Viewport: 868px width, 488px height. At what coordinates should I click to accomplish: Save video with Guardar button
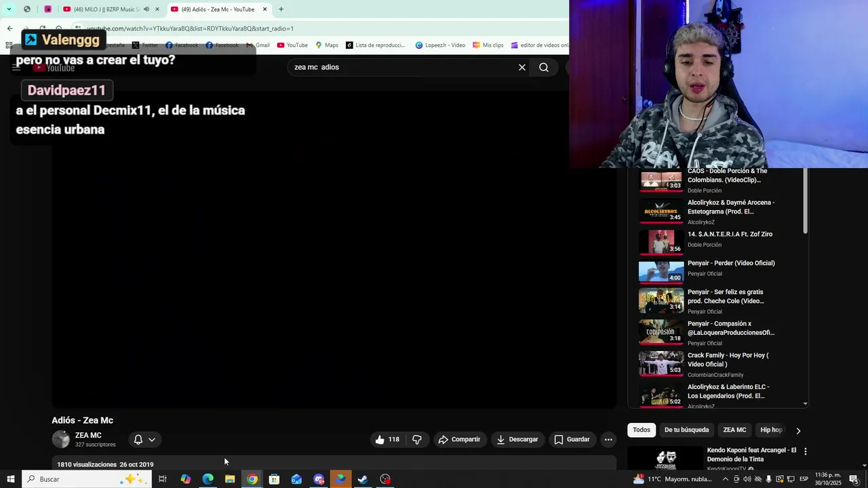tap(572, 439)
